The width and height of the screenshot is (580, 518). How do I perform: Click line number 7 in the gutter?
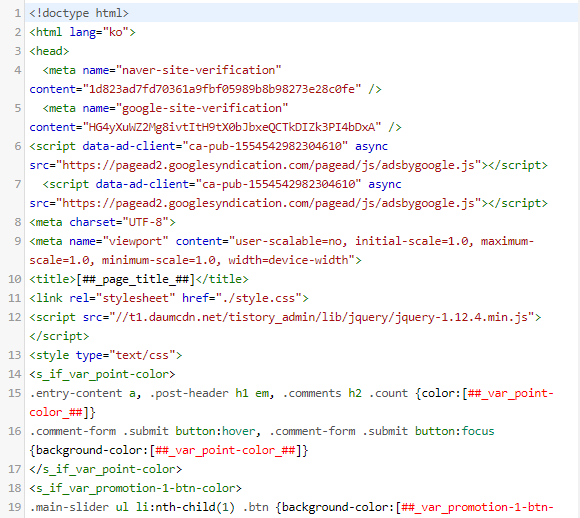(x=18, y=184)
